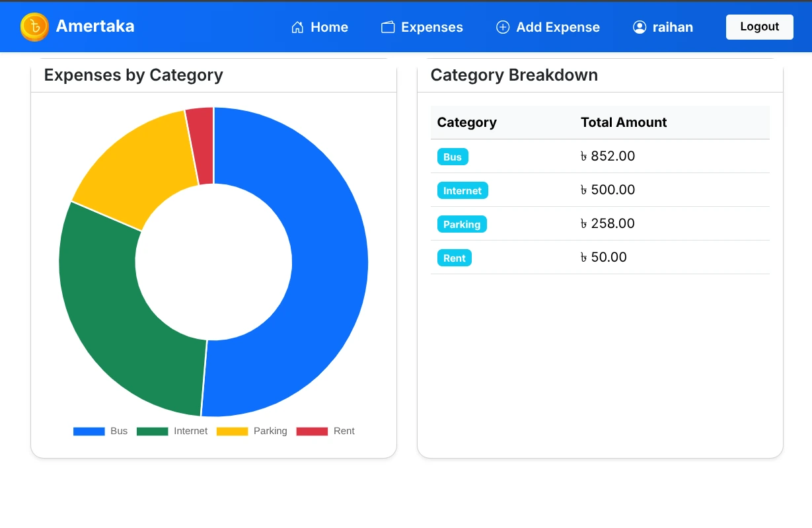Screen dimensions: 812x528
Task: Click the plus-circle icon beside Add Expense
Action: click(503, 27)
